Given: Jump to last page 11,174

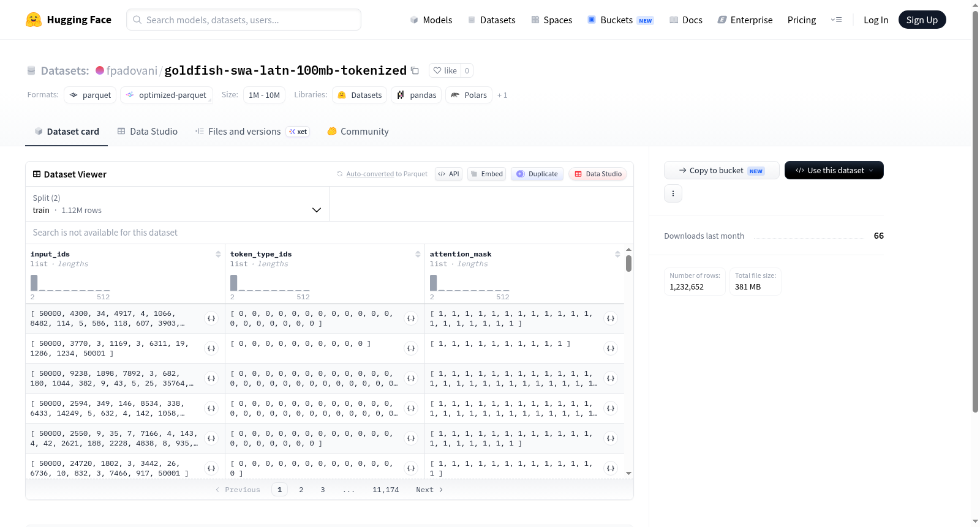Looking at the screenshot, I should tap(385, 490).
